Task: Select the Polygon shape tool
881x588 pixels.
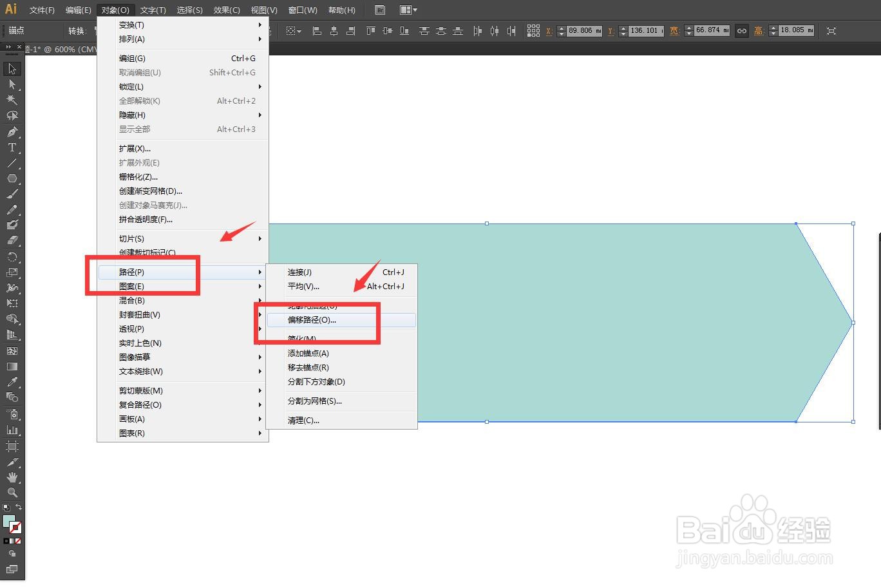Action: click(12, 178)
